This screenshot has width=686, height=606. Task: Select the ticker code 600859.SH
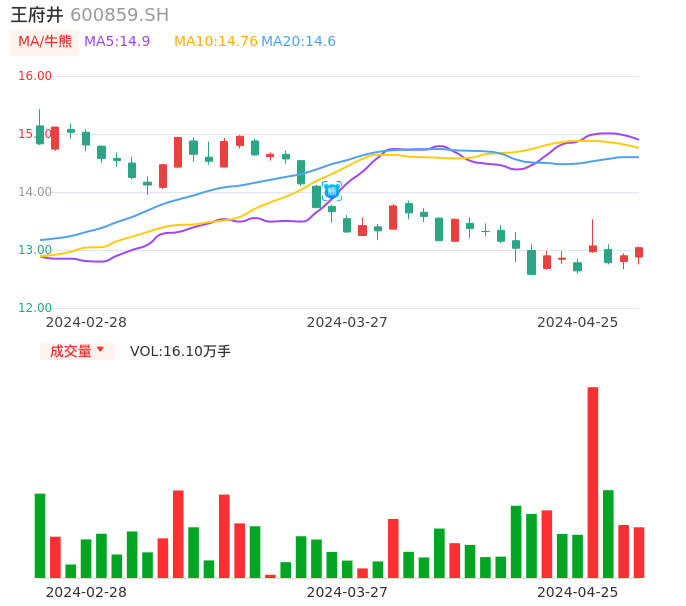coord(119,15)
